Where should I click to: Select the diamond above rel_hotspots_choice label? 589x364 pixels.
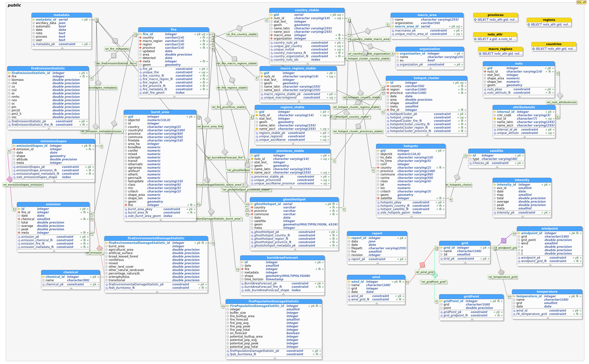click(457, 177)
